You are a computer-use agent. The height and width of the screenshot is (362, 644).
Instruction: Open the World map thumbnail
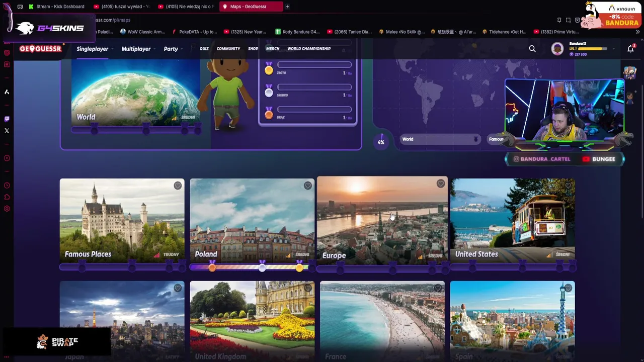135,93
